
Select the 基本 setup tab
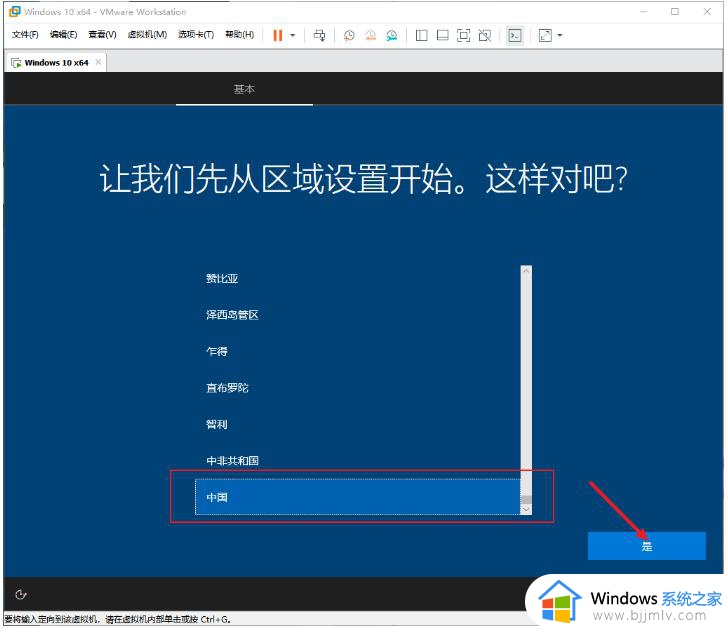click(244, 89)
